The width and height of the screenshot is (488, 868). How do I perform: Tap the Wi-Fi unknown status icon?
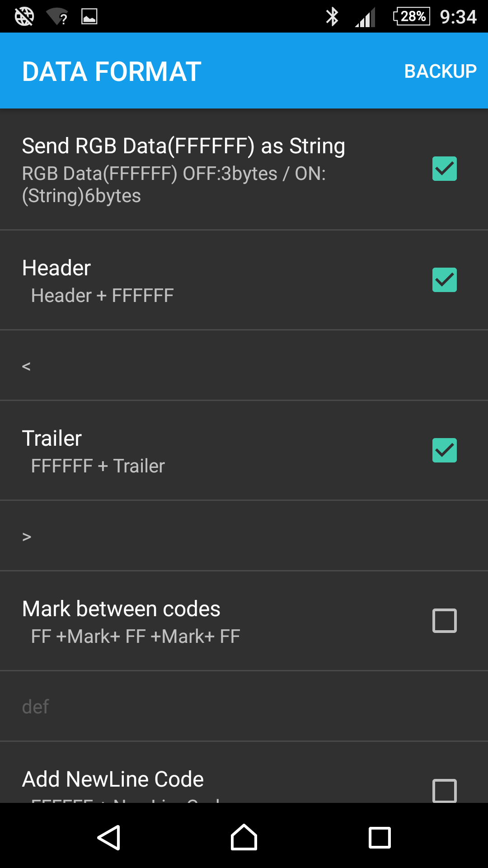pos(57,17)
